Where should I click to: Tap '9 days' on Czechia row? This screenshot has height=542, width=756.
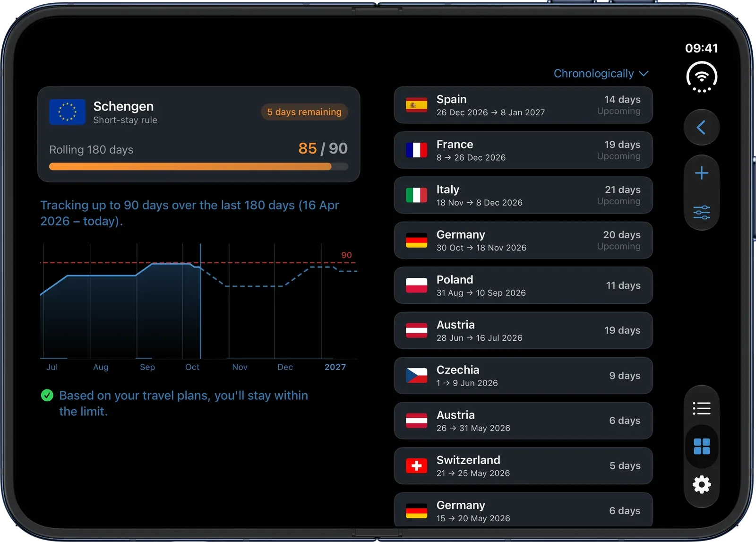pyautogui.click(x=625, y=376)
